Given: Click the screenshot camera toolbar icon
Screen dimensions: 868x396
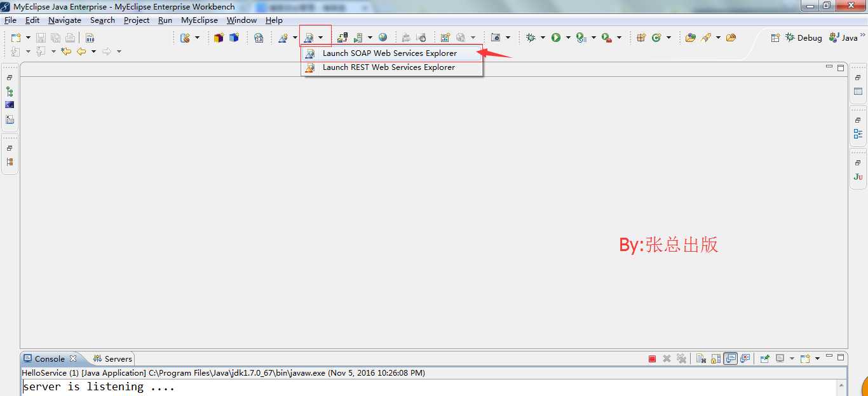Looking at the screenshot, I should click(x=496, y=38).
